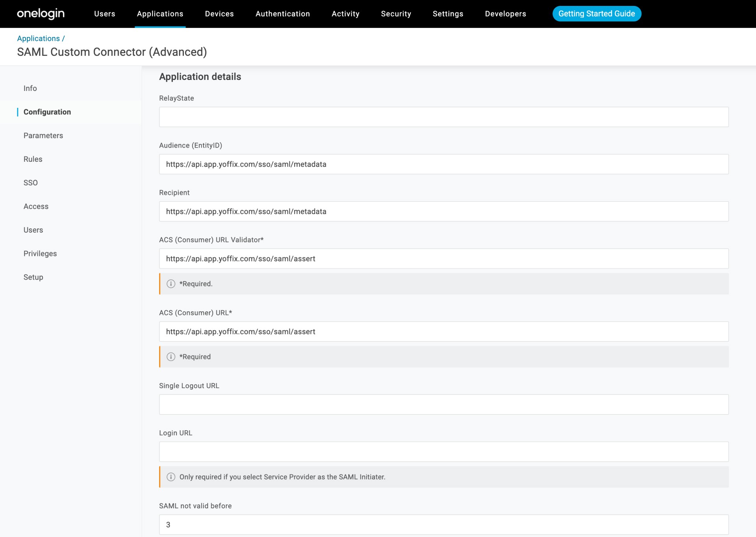Go back via Applications breadcrumb link
The height and width of the screenshot is (537, 756).
click(x=38, y=39)
